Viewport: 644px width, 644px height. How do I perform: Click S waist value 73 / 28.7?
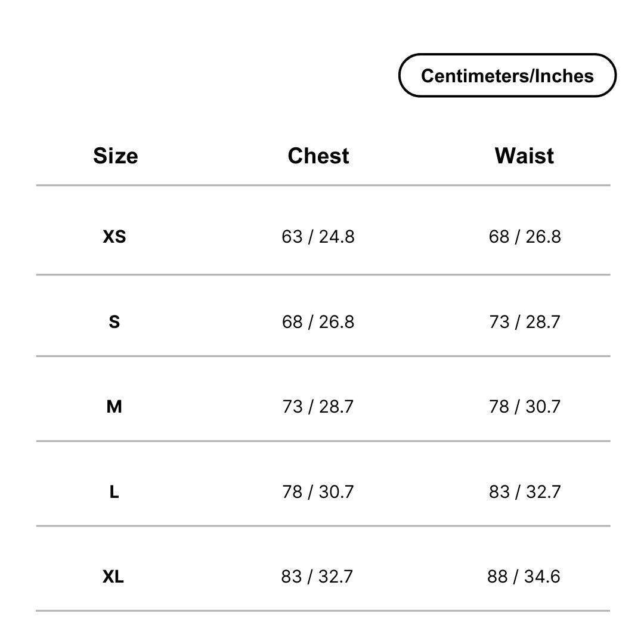[525, 321]
